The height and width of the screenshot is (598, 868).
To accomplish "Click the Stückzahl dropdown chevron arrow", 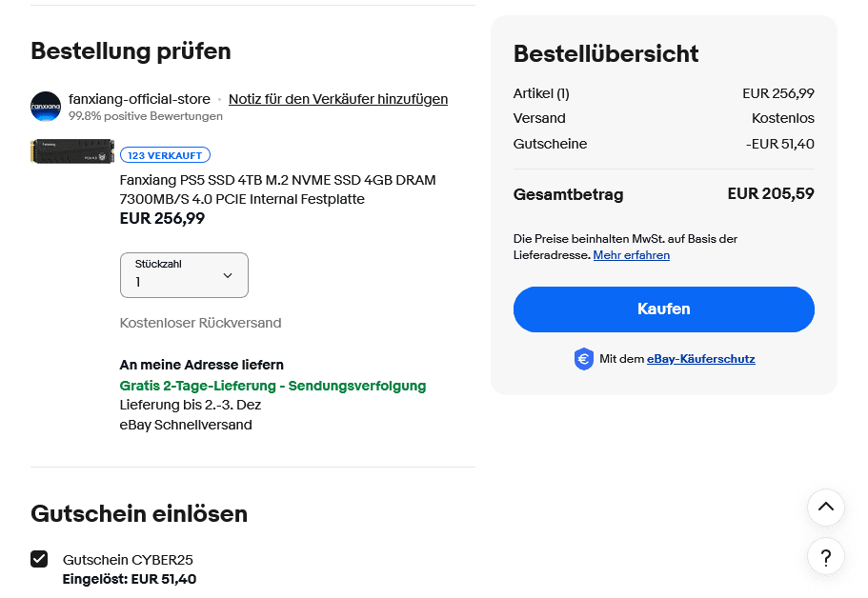I will [228, 275].
